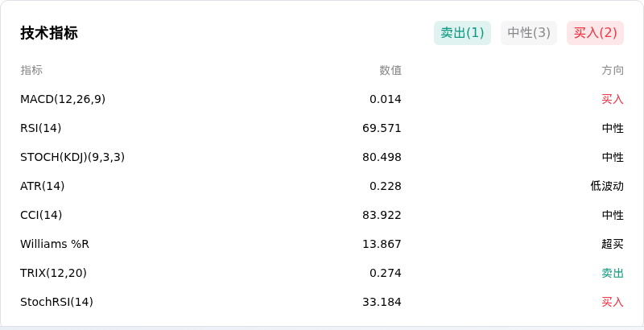This screenshot has height=330, width=644.
Task: Click the 中性(3) gray badge
Action: click(x=529, y=33)
